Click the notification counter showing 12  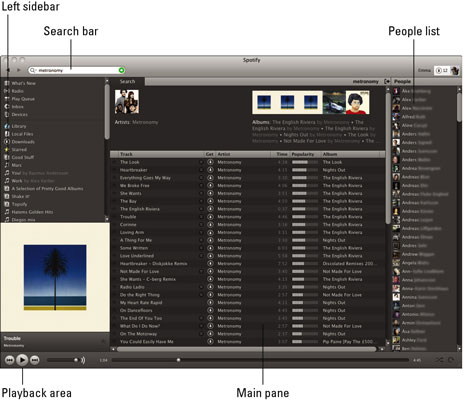[442, 70]
